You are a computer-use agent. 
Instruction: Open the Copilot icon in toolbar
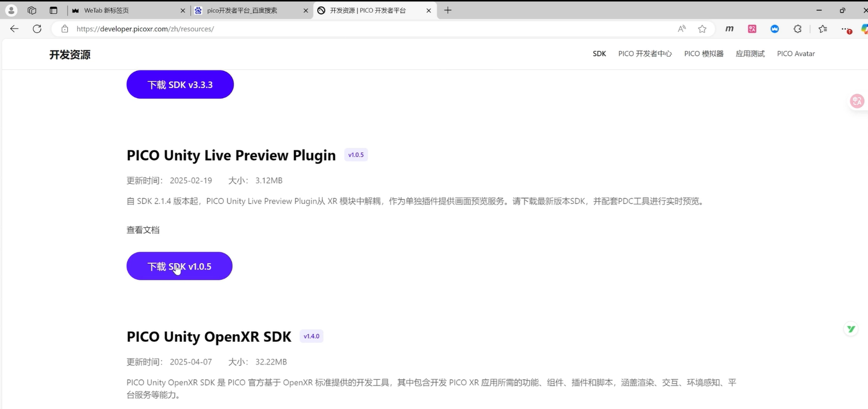864,29
